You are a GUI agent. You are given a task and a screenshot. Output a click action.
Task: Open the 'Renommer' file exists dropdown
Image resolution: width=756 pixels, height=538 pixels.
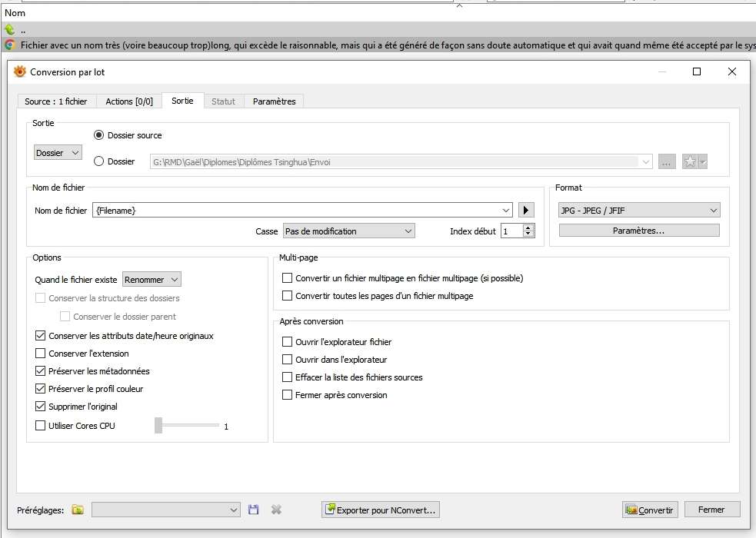pyautogui.click(x=152, y=280)
